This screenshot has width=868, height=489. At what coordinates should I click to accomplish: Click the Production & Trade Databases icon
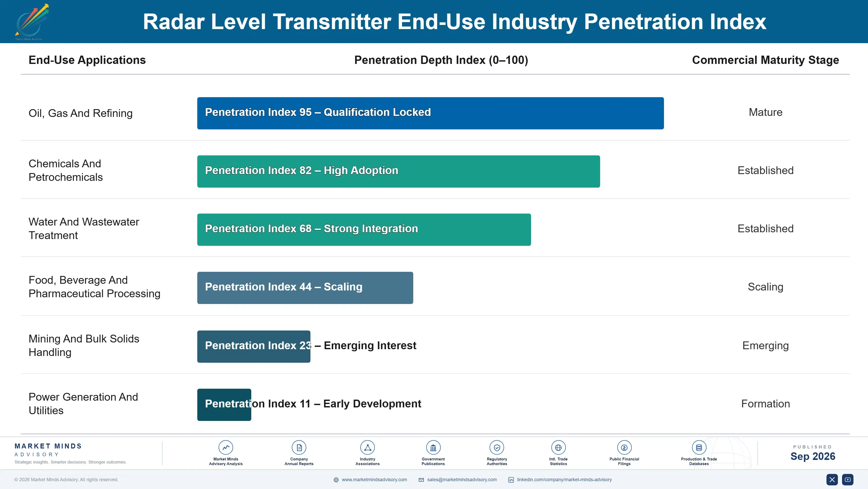click(699, 447)
